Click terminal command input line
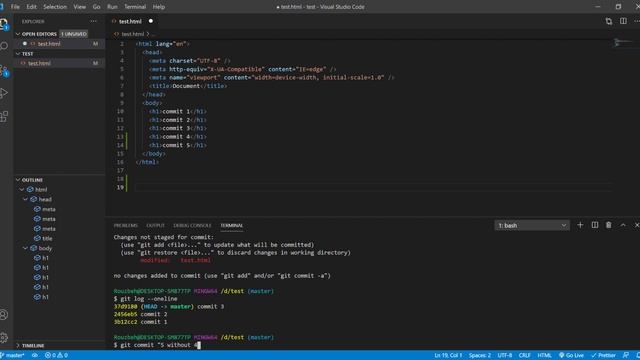 (x=157, y=345)
